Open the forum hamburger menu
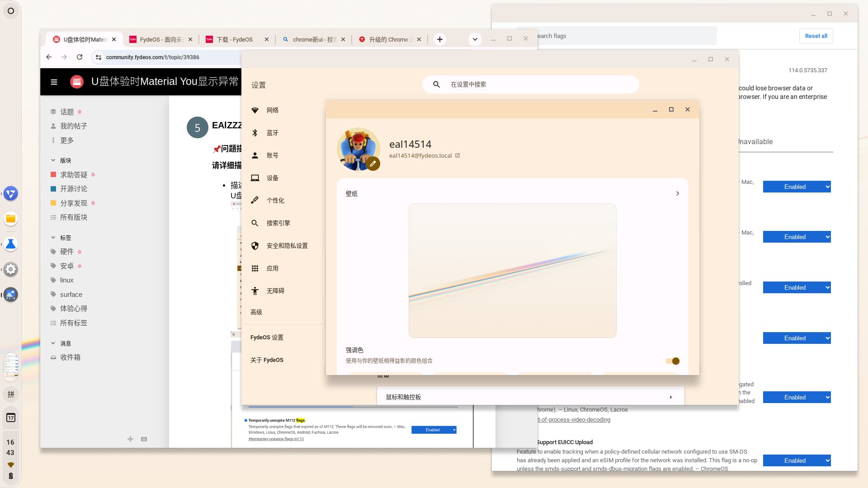This screenshot has height=488, width=868. coord(54,82)
